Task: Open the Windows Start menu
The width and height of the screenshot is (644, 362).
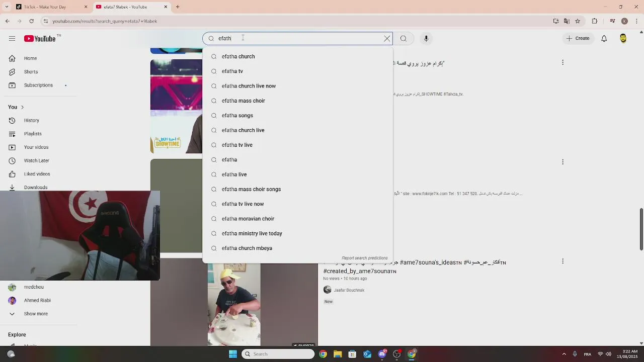Action: (x=233, y=354)
